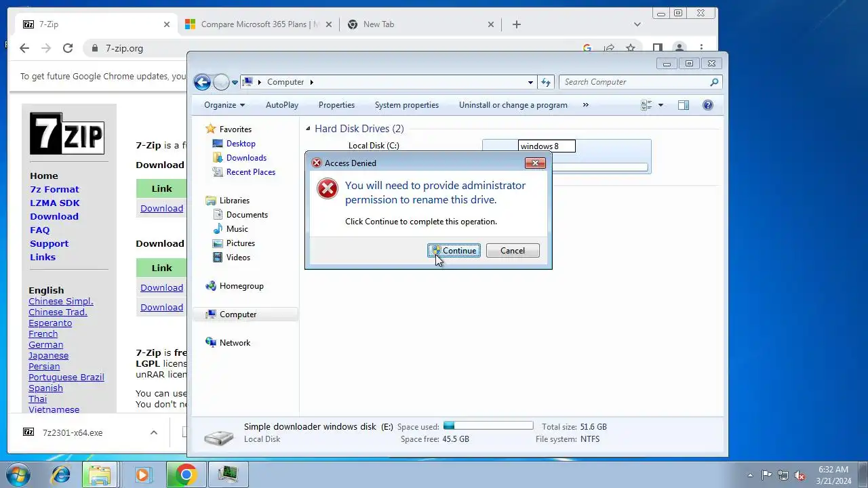Choose Chinese Simpl. language link

pyautogui.click(x=61, y=302)
